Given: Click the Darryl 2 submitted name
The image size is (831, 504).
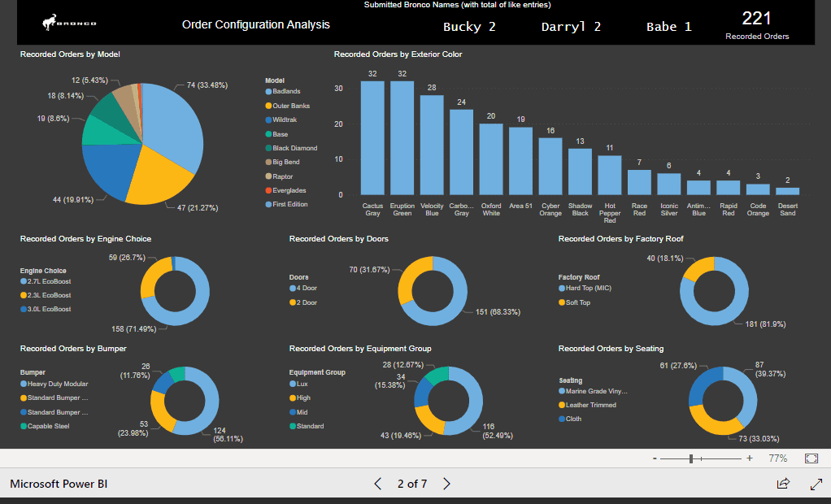Looking at the screenshot, I should pyautogui.click(x=571, y=27).
